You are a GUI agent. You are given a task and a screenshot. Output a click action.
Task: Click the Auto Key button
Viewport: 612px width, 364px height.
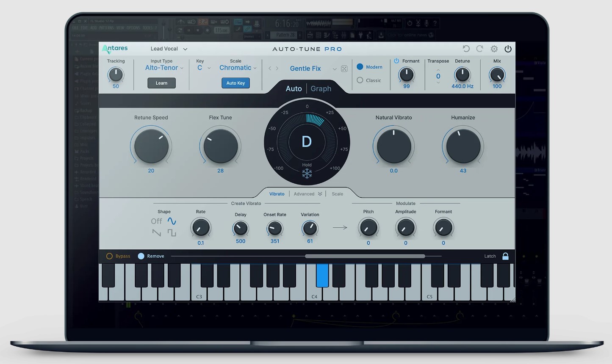235,83
